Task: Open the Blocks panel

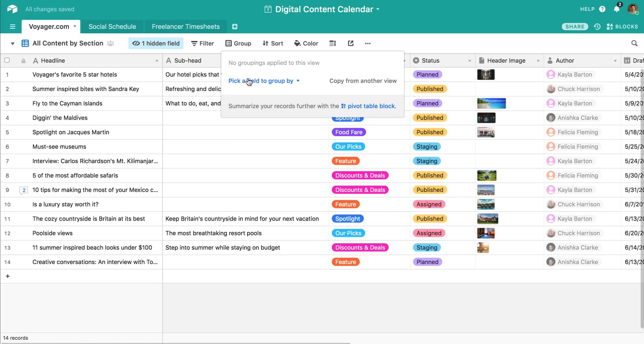Action: pos(622,26)
